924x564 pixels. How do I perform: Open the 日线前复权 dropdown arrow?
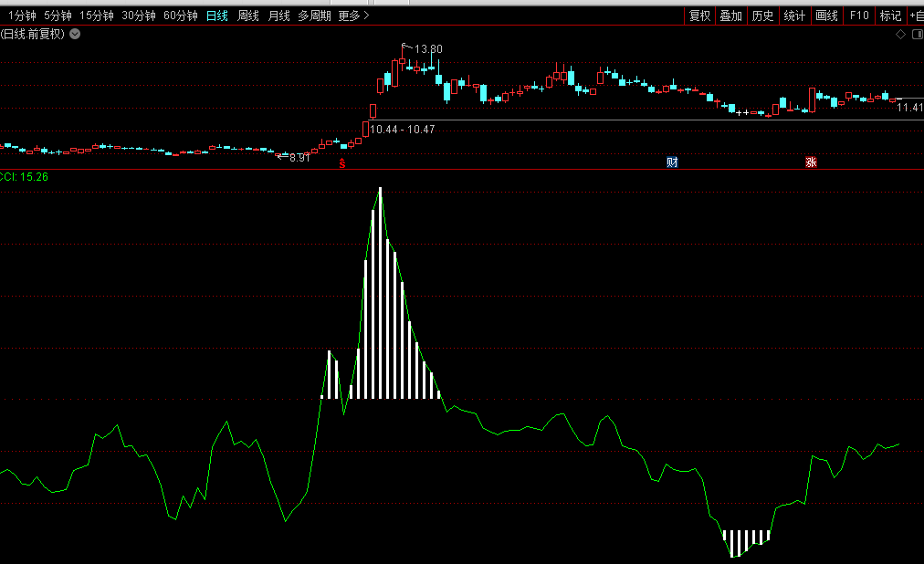click(75, 35)
